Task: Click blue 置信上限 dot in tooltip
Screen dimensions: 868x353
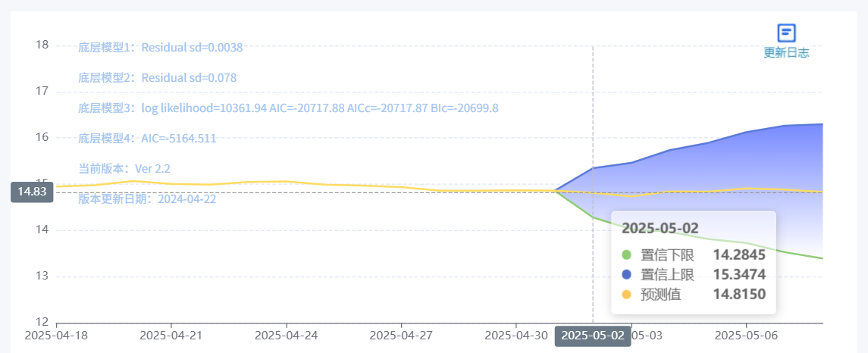Action: pyautogui.click(x=627, y=274)
